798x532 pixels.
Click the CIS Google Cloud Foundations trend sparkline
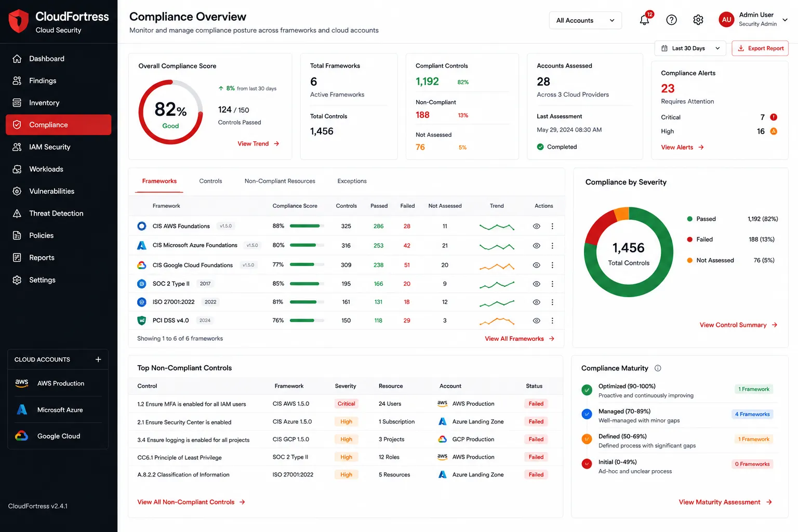(x=497, y=267)
